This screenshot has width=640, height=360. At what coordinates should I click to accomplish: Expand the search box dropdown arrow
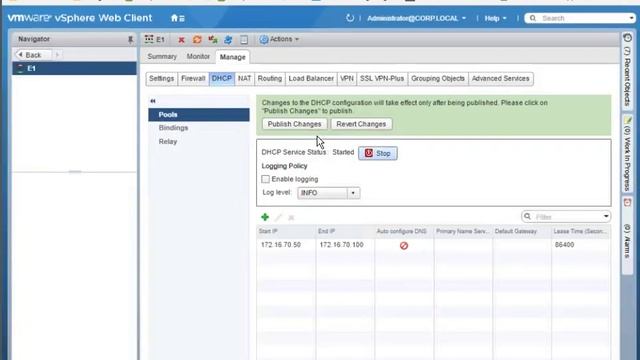(x=631, y=18)
